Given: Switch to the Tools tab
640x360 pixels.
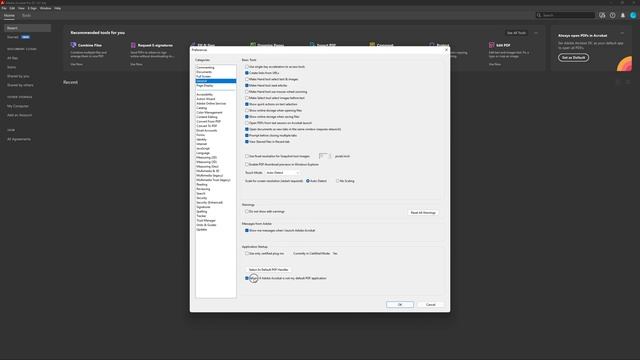Looking at the screenshot, I should (26, 16).
